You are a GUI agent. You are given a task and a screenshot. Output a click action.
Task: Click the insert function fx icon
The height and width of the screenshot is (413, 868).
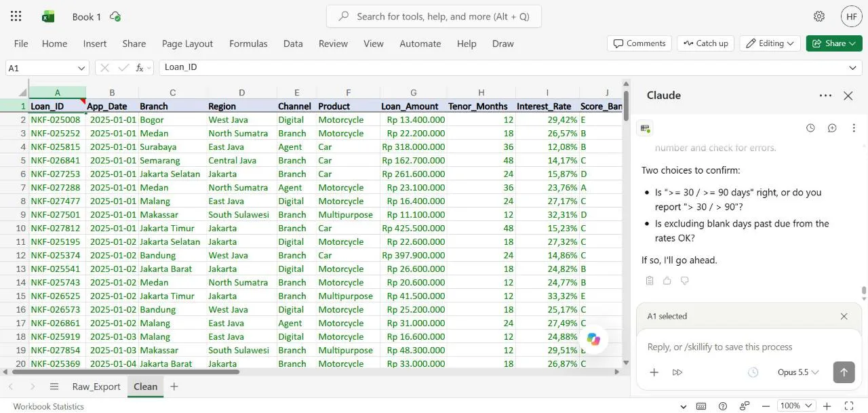pos(140,68)
